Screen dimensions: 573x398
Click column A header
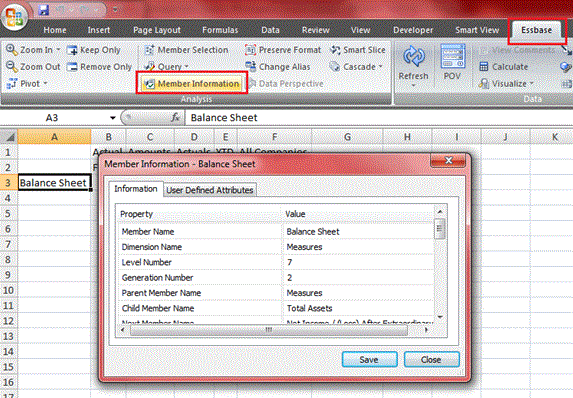[54, 137]
